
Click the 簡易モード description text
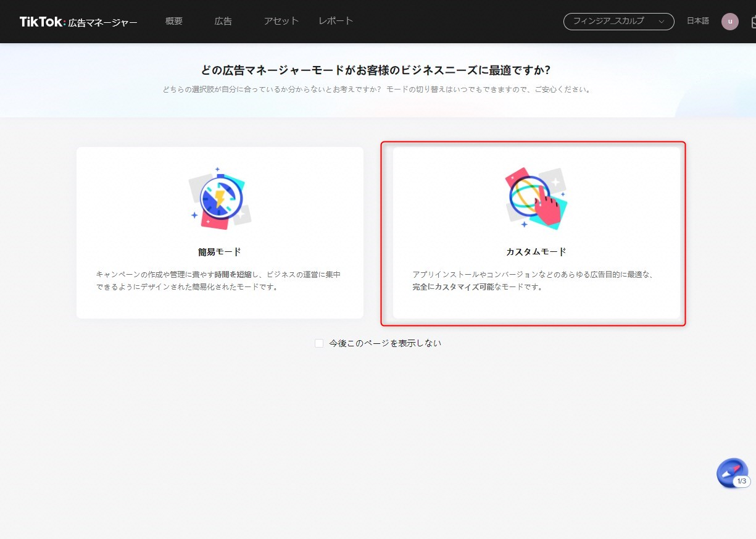click(x=218, y=280)
